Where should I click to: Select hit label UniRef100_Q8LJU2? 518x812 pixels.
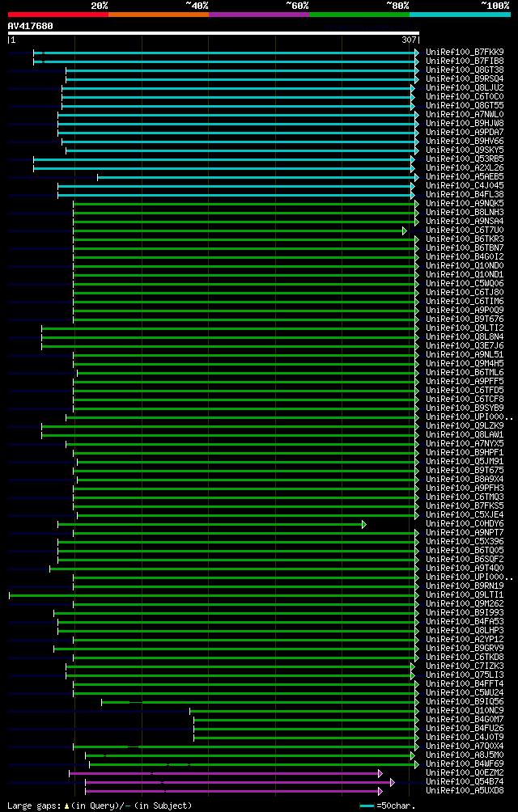click(x=465, y=88)
